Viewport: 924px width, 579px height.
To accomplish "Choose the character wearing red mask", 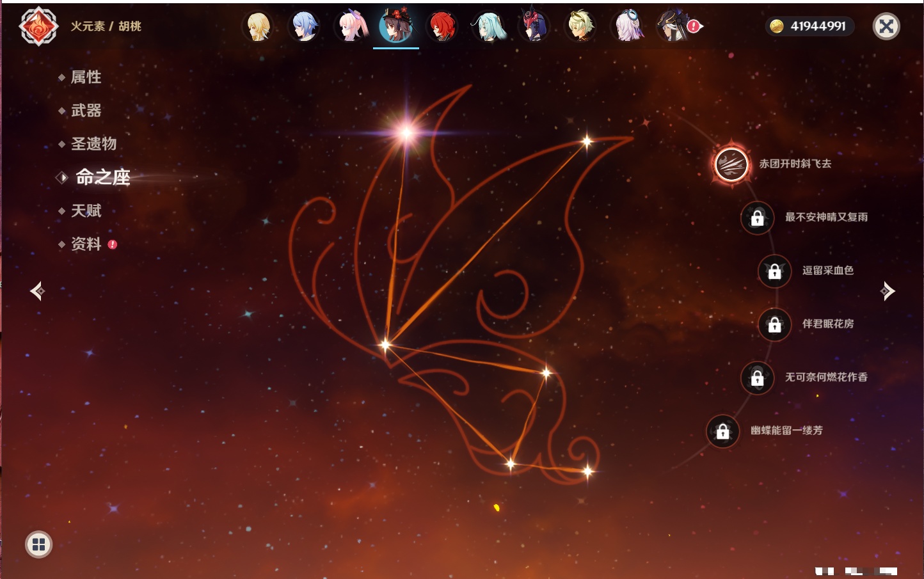I will [x=534, y=26].
